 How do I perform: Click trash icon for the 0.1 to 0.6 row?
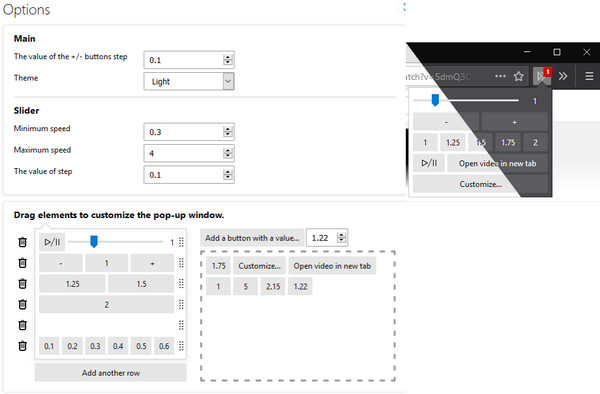coord(23,346)
